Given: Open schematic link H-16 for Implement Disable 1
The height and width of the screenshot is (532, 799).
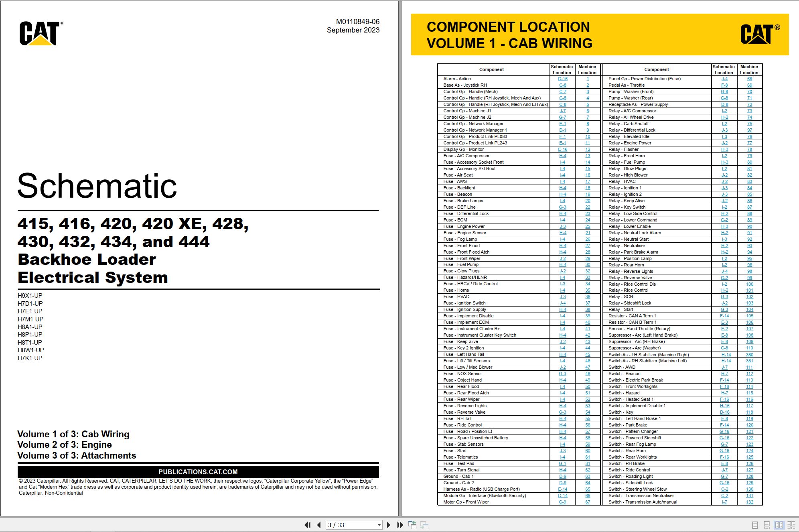Looking at the screenshot, I should (724, 406).
